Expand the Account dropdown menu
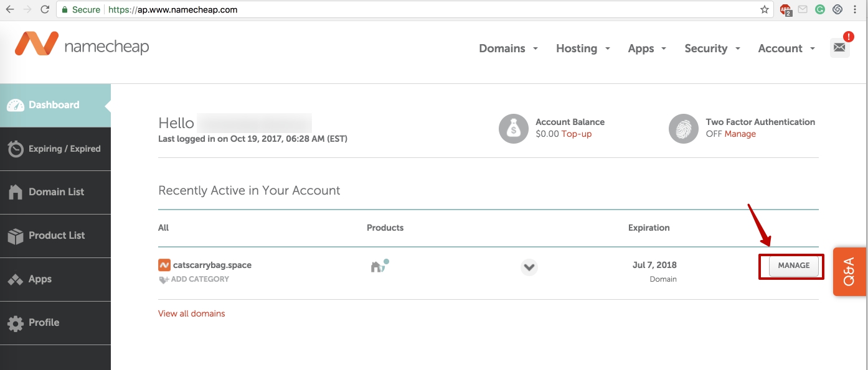Image resolution: width=868 pixels, height=370 pixels. [786, 49]
